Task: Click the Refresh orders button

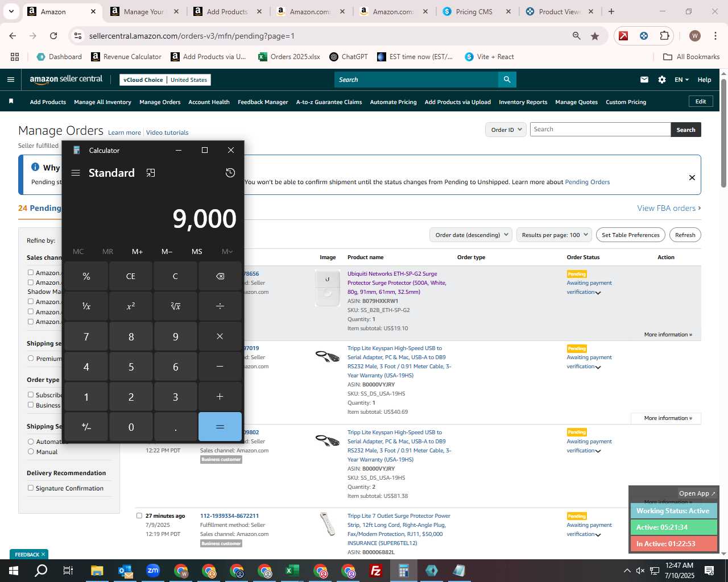Action: (685, 235)
